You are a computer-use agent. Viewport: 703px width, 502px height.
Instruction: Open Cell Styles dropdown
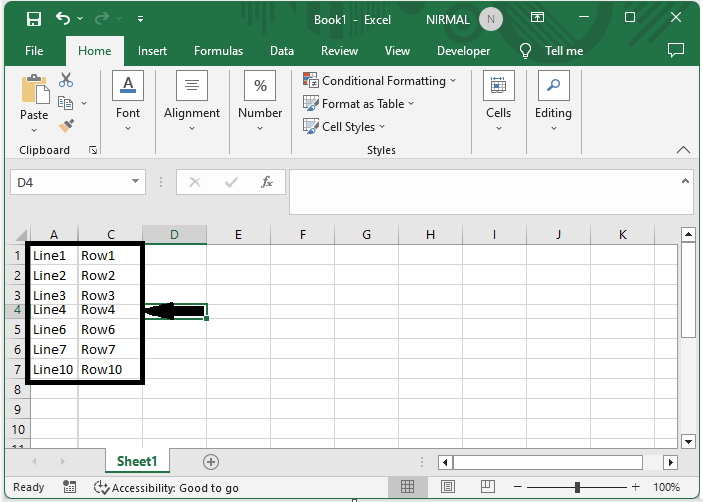coord(344,127)
